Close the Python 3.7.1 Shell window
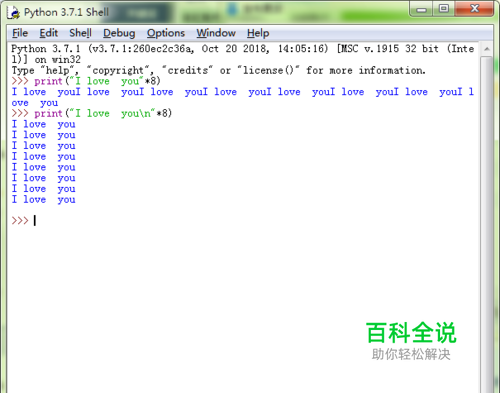This screenshot has width=500, height=393. pos(474,9)
